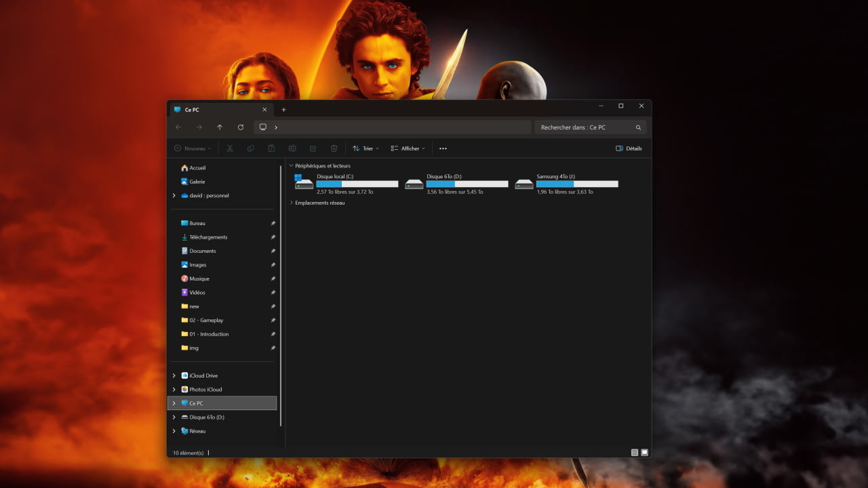Open Disque local (C:) drive

pyautogui.click(x=347, y=184)
